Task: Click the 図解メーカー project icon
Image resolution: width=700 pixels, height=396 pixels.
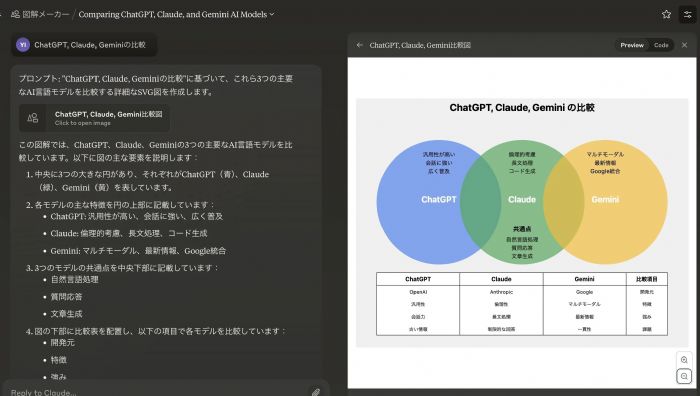Action: coord(15,14)
